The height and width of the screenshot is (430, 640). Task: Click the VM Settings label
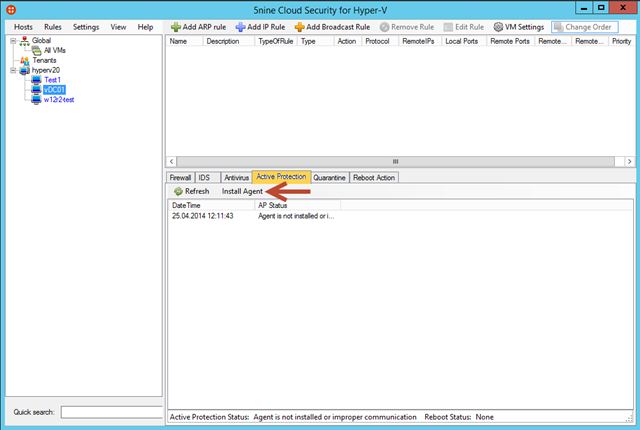click(524, 27)
